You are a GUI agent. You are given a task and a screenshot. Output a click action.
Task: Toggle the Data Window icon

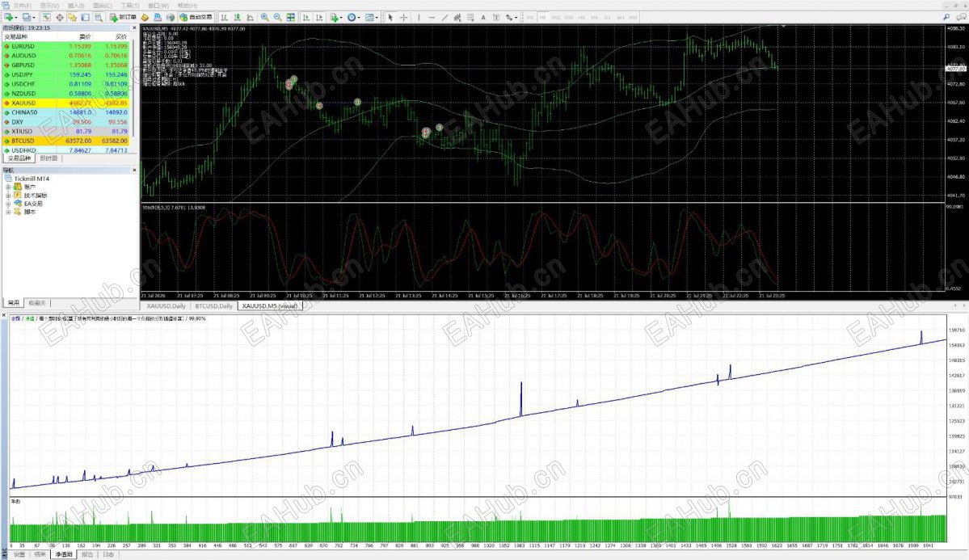(x=60, y=17)
